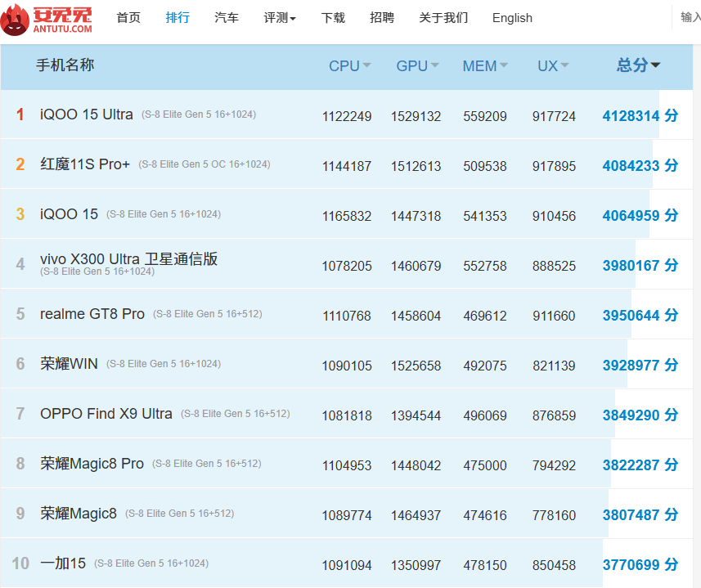Click CPU score 1165832

tap(347, 216)
